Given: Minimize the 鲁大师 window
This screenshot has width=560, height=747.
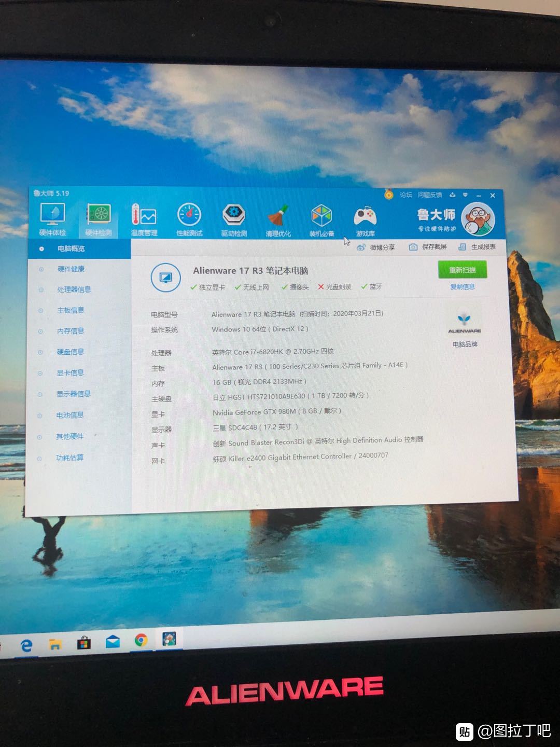Looking at the screenshot, I should tap(478, 196).
